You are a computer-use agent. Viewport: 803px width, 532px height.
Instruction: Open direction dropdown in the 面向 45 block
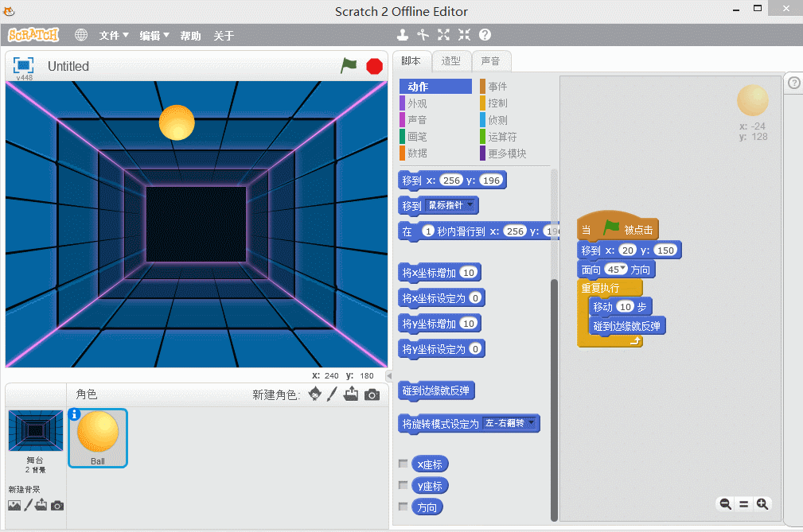tap(623, 269)
